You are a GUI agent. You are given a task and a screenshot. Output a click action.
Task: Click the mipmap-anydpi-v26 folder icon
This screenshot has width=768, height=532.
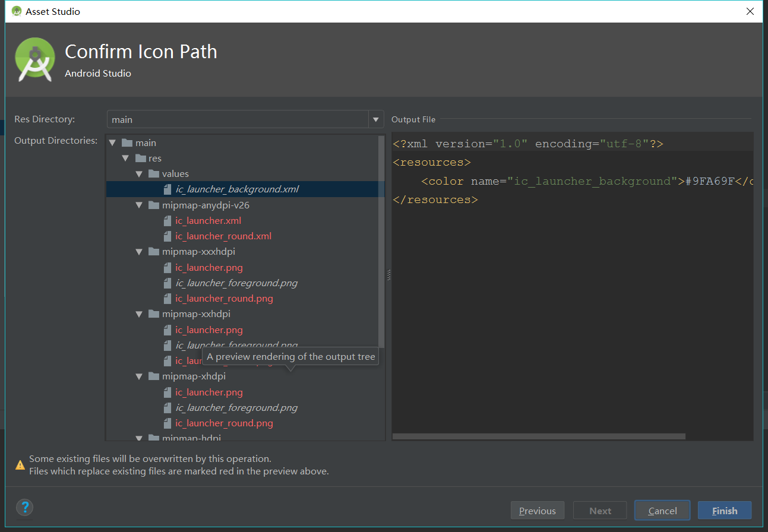154,205
